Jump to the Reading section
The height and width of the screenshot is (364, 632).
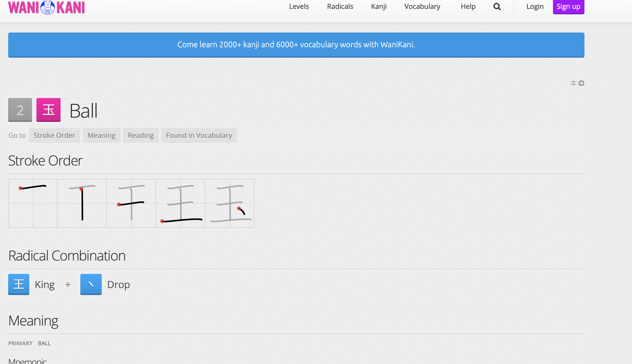coord(140,135)
